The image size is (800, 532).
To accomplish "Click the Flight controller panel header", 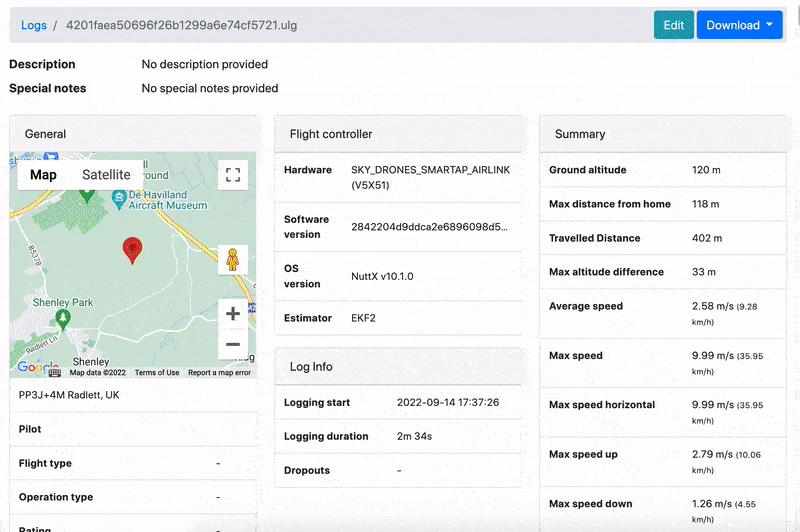I will 331,134.
